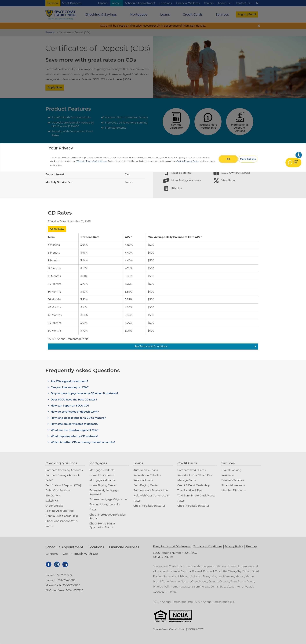Viewport: 306px width, 644px height.
Task: Open Schedule Appointment in top bar
Action: click(140, 3)
